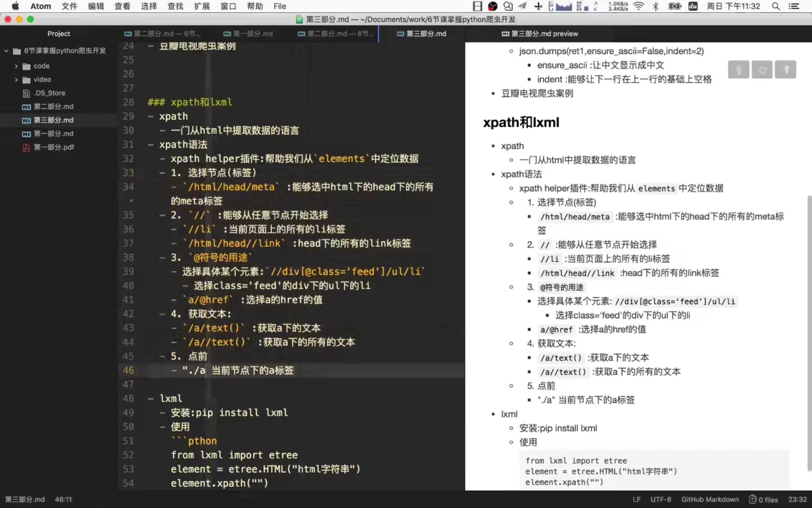The height and width of the screenshot is (508, 812).
Task: Click the Wi-Fi status icon
Action: [639, 6]
